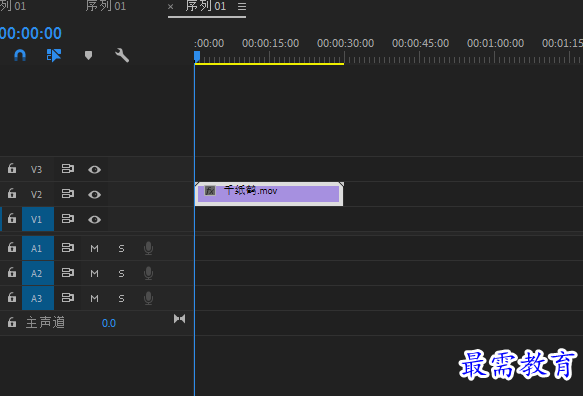Toggle A1 track targeting
This screenshot has width=583, height=396.
pyautogui.click(x=38, y=248)
